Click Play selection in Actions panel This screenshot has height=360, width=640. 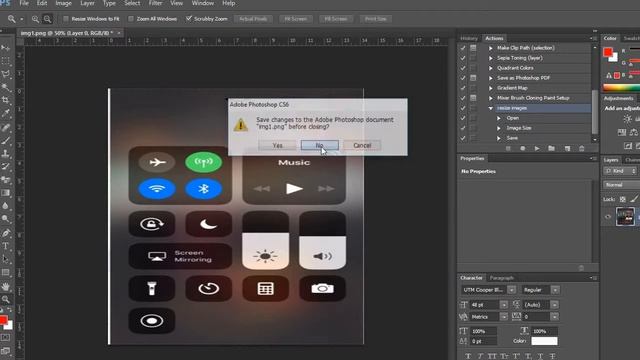coord(537,149)
